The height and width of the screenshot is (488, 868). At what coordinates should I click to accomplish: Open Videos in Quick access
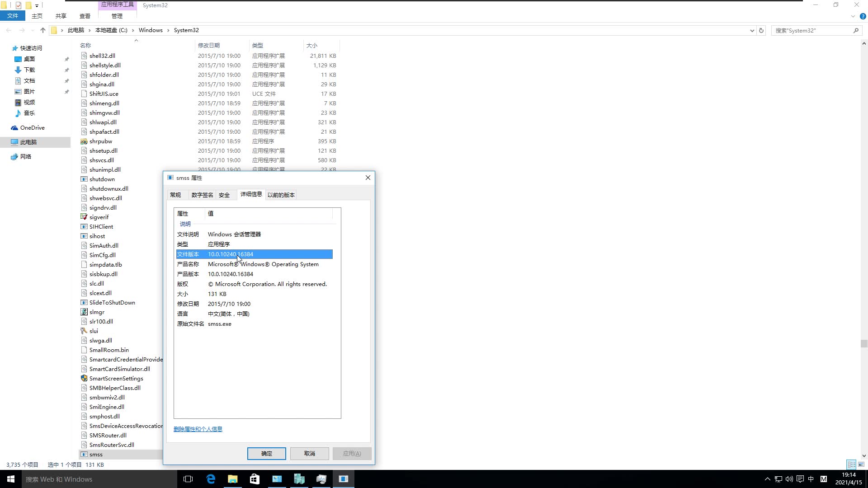(x=29, y=103)
